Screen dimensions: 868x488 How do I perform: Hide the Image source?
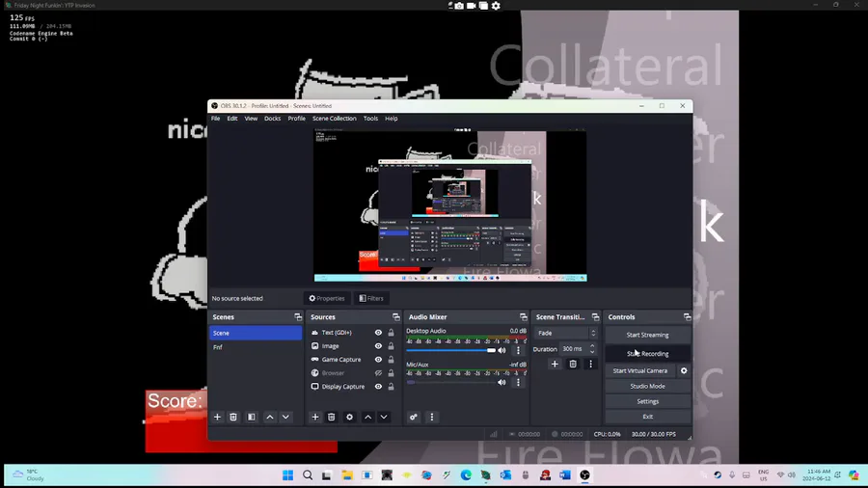click(378, 346)
